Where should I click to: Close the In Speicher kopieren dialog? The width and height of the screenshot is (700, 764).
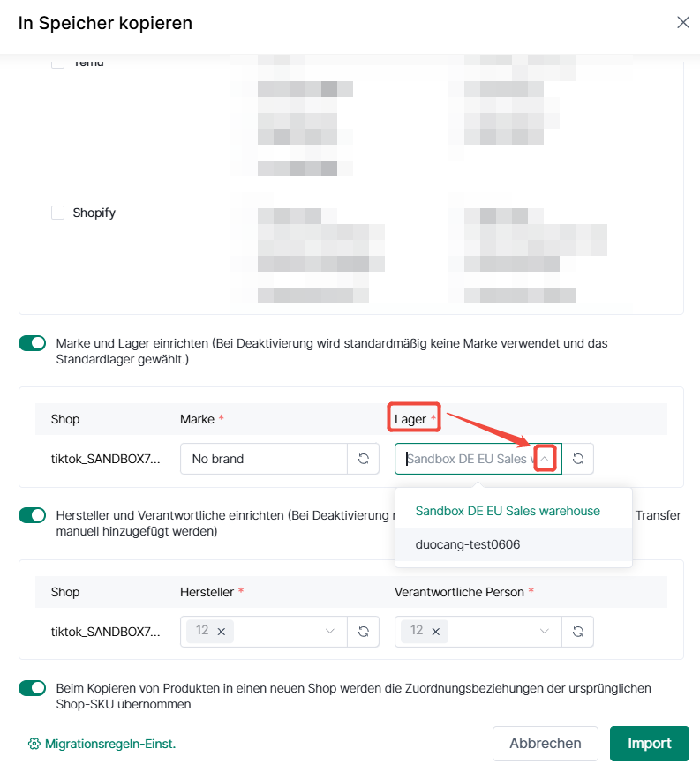click(683, 22)
